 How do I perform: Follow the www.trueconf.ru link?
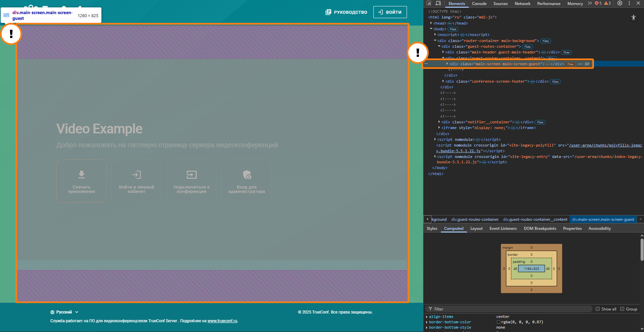coord(222,321)
